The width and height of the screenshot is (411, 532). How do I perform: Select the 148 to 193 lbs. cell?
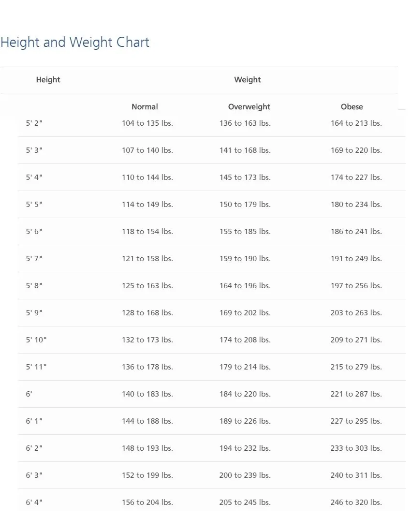tap(147, 448)
